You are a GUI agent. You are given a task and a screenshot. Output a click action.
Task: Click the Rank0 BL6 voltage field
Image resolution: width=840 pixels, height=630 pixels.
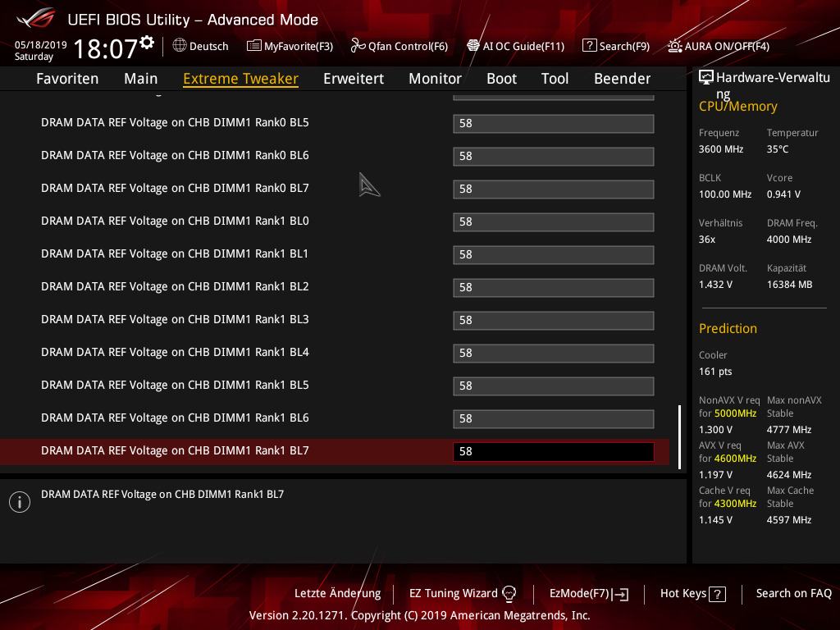click(x=554, y=157)
